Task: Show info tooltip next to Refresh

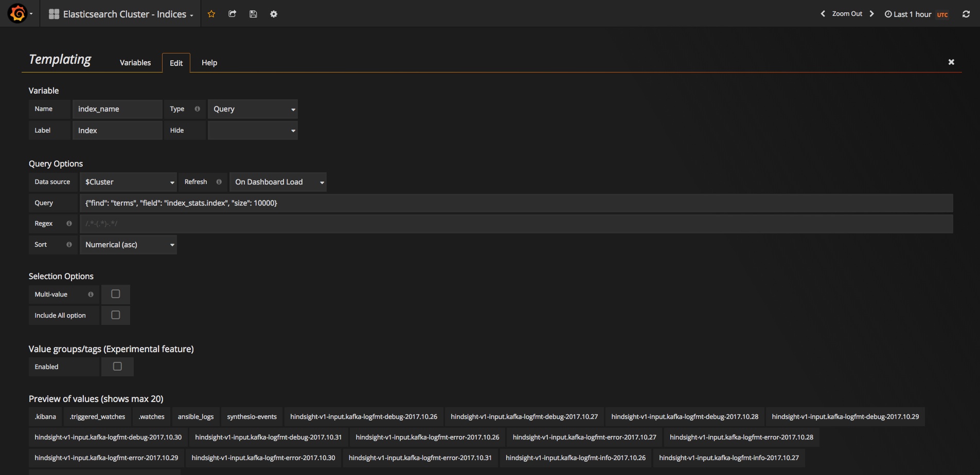Action: [219, 182]
